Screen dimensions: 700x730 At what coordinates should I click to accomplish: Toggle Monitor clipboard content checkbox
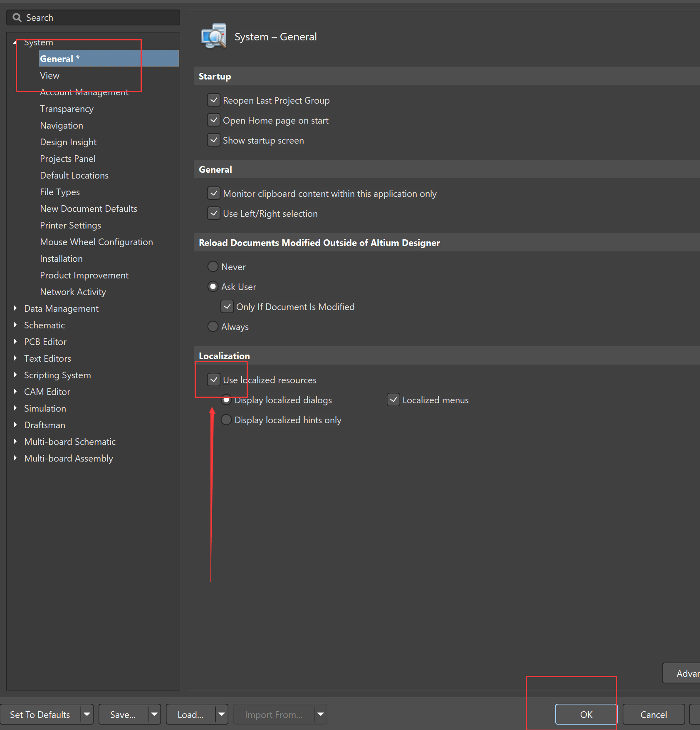(214, 194)
